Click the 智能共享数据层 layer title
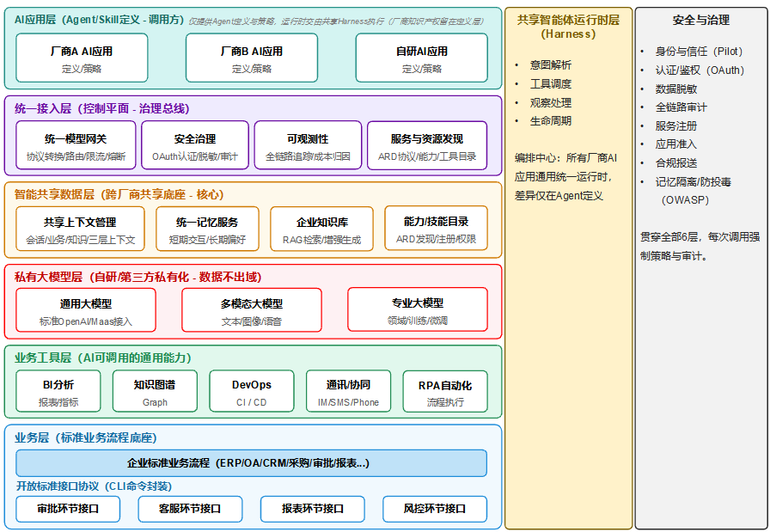The width and height of the screenshot is (770, 532). pos(119,194)
